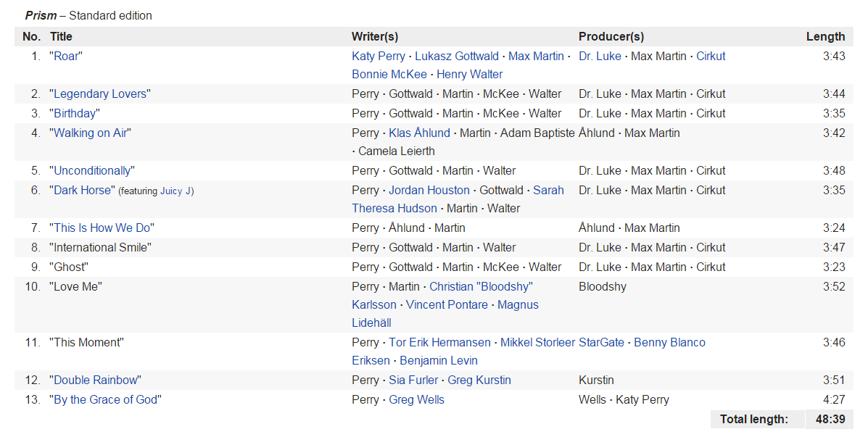This screenshot has height=437, width=868.
Task: Follow the Henry Walter link
Action: click(469, 74)
